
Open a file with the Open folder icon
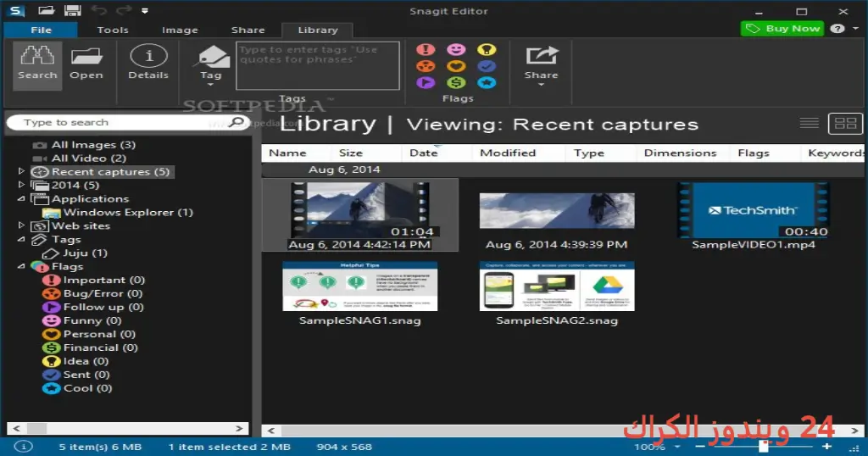click(x=86, y=56)
